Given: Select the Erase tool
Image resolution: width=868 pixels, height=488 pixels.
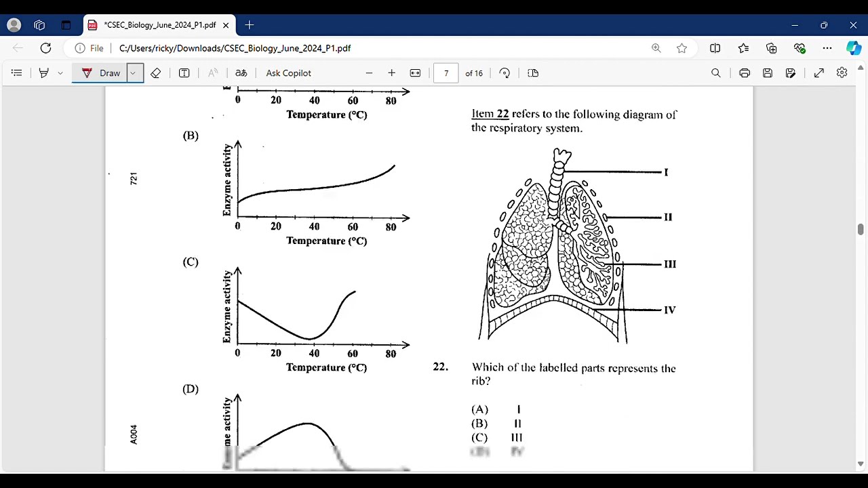Looking at the screenshot, I should point(155,73).
